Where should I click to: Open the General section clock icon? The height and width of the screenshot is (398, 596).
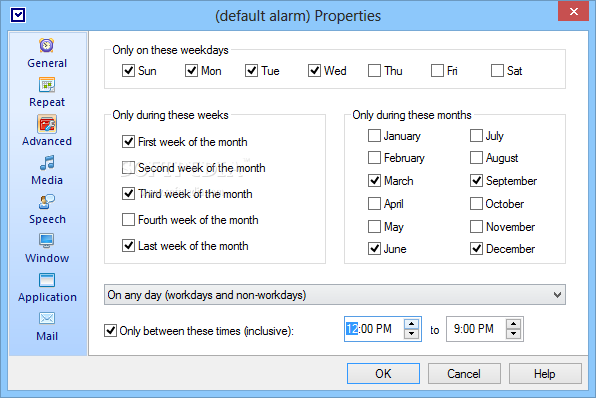[47, 46]
